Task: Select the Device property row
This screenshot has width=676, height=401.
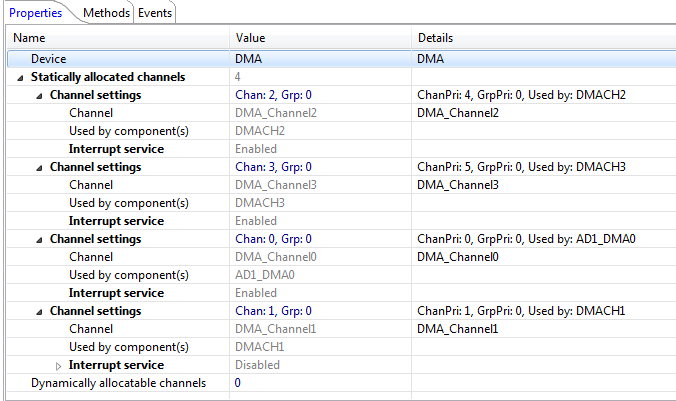Action: (x=48, y=59)
